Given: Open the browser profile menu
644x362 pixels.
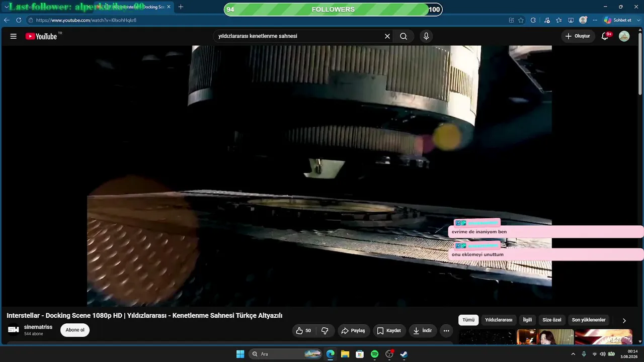Looking at the screenshot, I should click(583, 20).
